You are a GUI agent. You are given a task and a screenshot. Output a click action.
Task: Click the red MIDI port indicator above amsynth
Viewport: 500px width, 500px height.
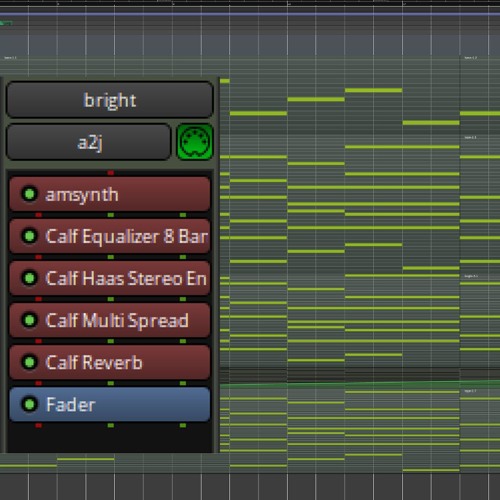tap(111, 173)
